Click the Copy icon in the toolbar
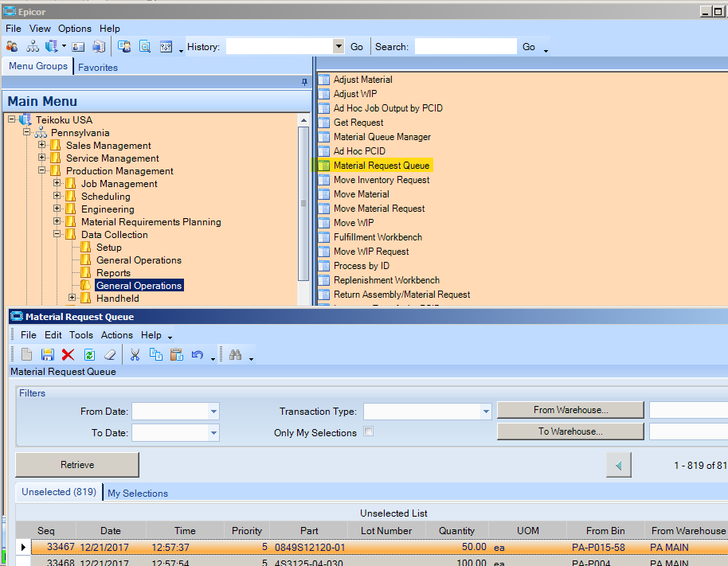The height and width of the screenshot is (566, 728). click(x=156, y=354)
